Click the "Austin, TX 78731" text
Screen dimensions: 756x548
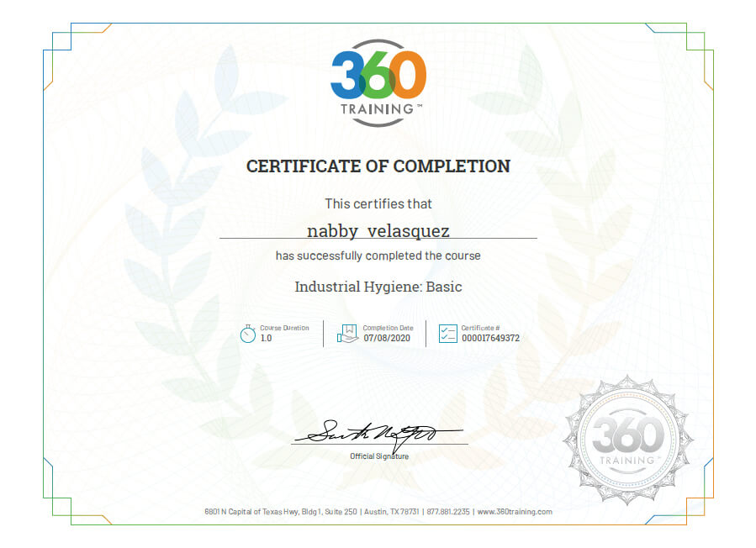click(392, 512)
